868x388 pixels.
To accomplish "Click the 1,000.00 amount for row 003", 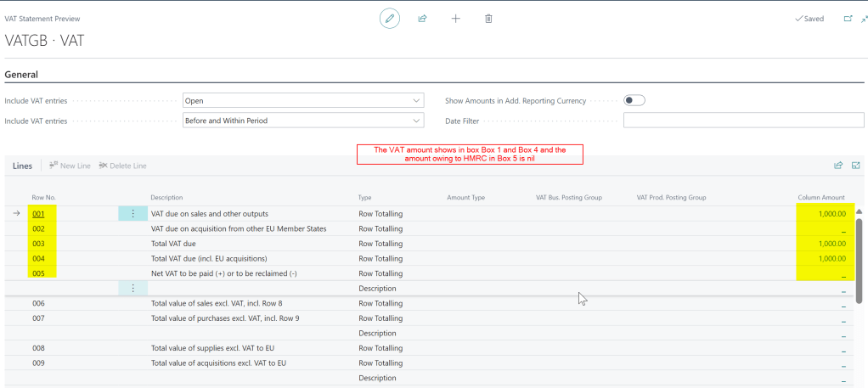I will (831, 244).
